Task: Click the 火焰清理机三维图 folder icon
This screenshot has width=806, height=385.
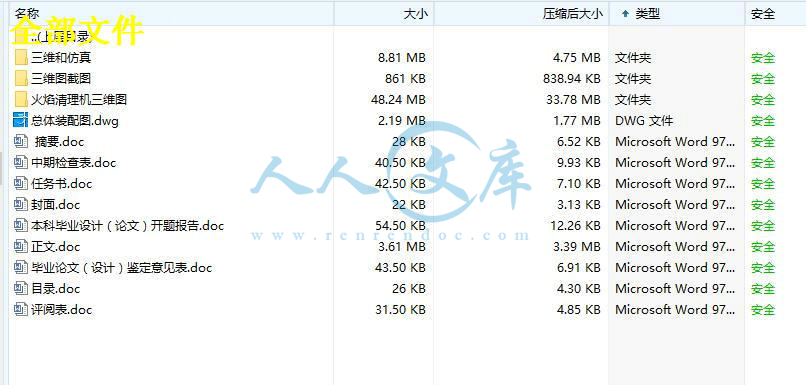Action: point(21,99)
